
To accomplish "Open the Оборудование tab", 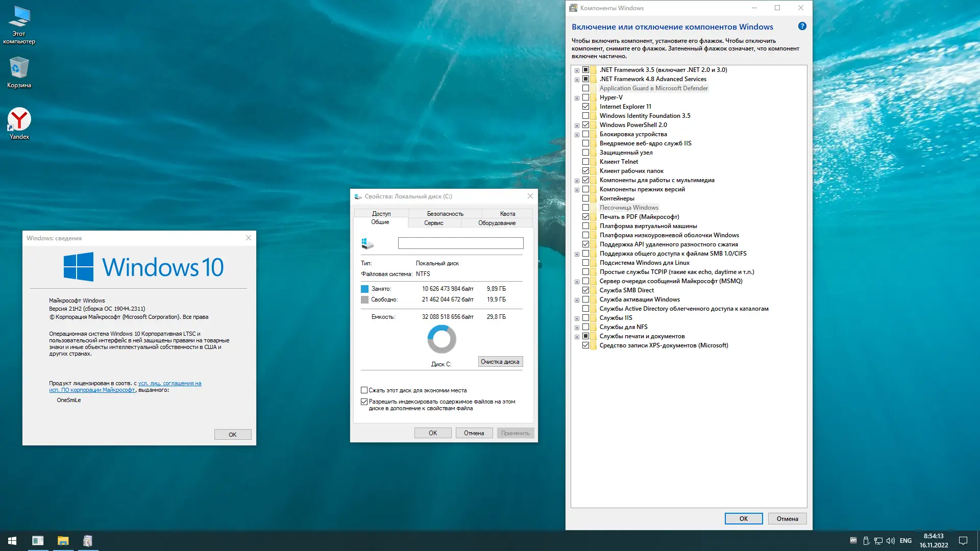I will click(x=497, y=223).
